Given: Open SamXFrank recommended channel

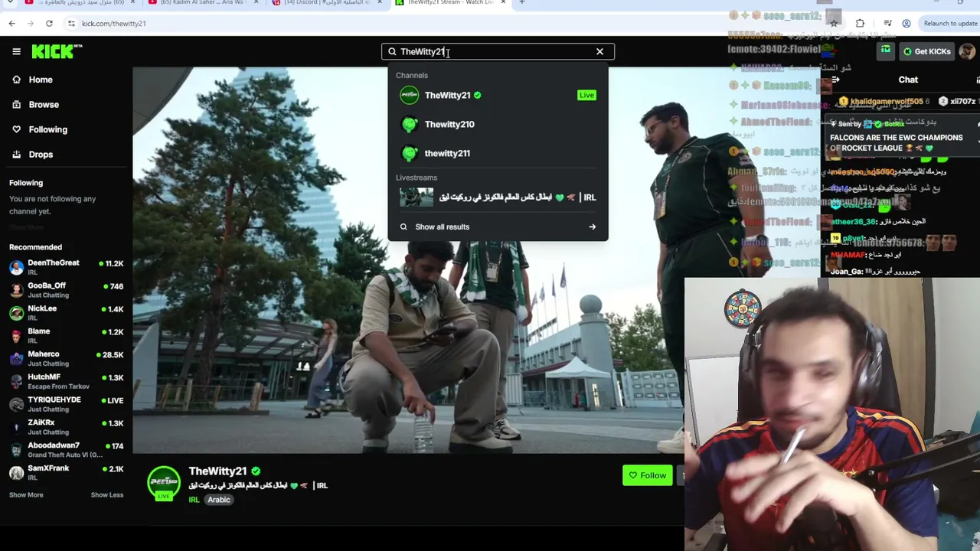Looking at the screenshot, I should [x=67, y=473].
